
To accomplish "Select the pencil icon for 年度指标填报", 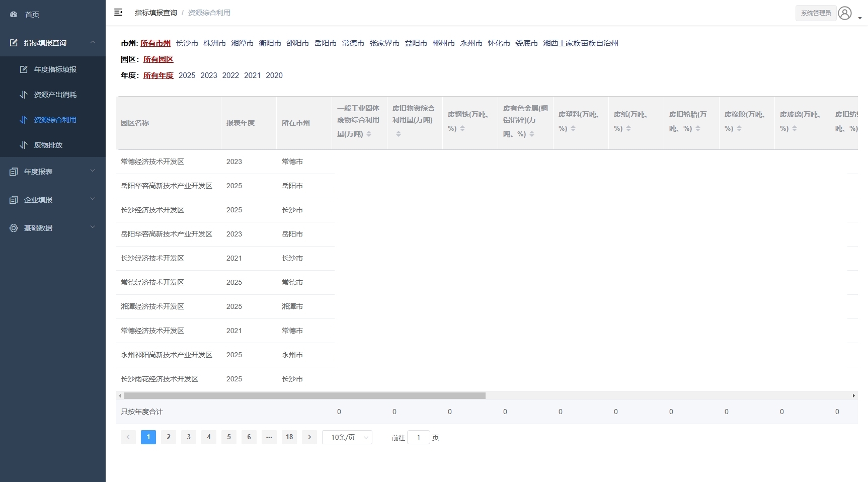I will [x=23, y=69].
